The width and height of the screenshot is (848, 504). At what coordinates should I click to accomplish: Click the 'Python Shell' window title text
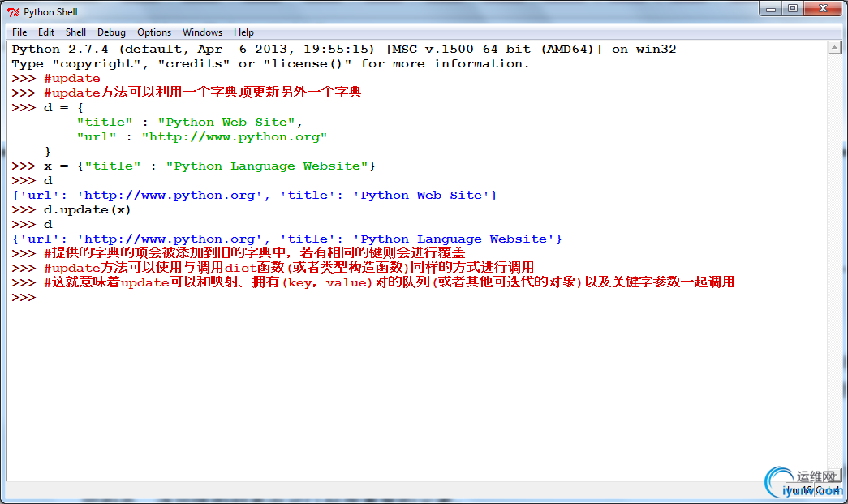pos(51,12)
